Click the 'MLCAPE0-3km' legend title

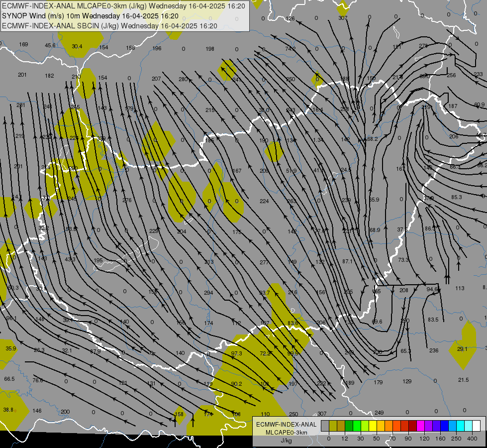(287, 433)
